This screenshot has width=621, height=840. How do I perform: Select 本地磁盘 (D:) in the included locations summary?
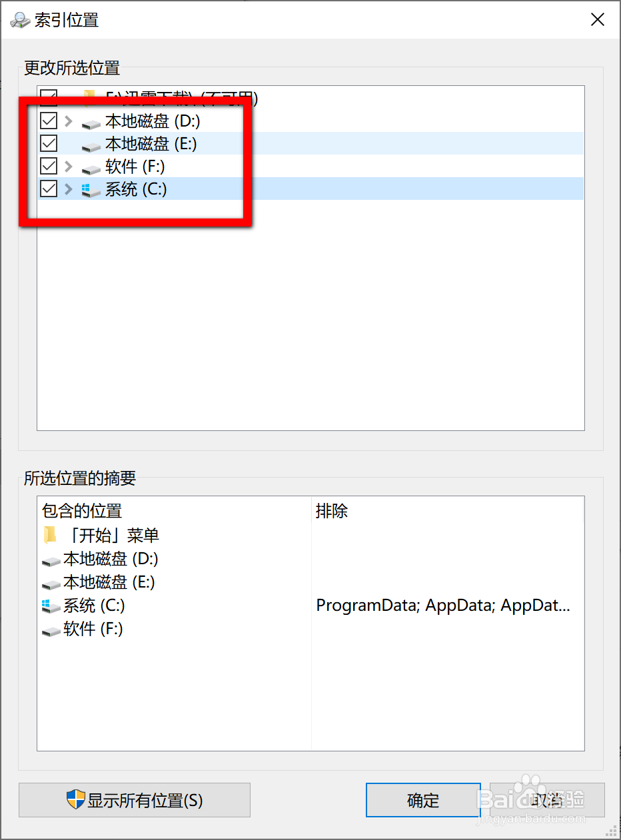point(111,559)
